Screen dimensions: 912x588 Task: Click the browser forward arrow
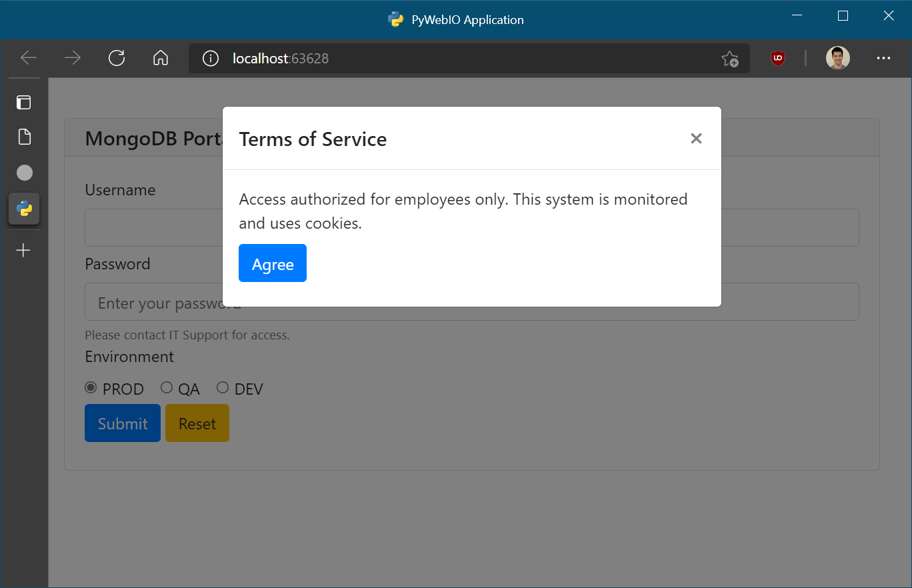coord(73,58)
